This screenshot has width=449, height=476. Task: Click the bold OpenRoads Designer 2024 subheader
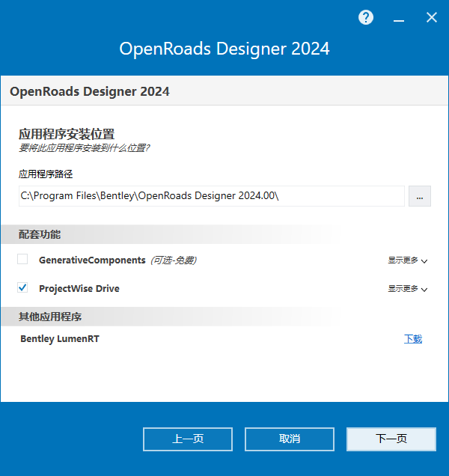(x=90, y=91)
